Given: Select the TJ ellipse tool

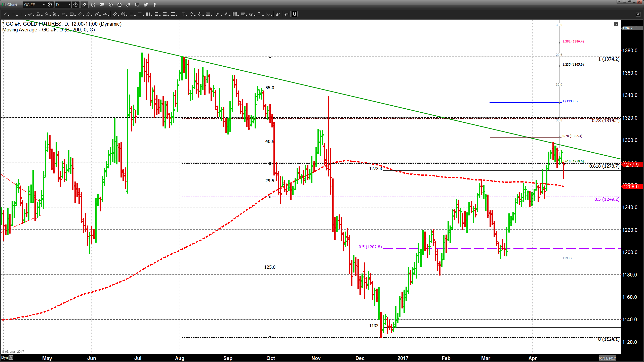Looking at the screenshot, I should [x=251, y=14].
